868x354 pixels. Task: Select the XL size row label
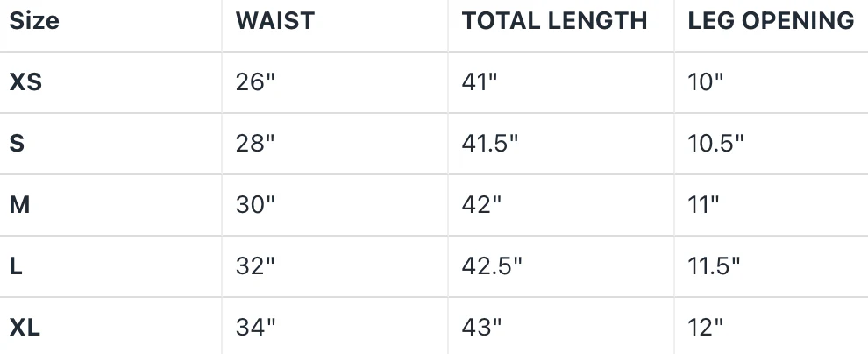click(x=25, y=328)
